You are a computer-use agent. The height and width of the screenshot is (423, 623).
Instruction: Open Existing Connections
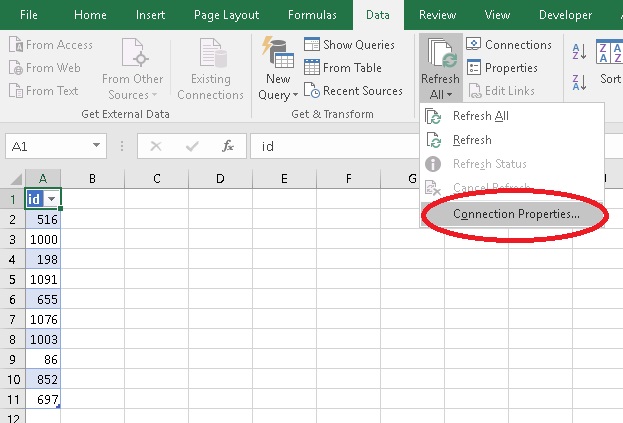tap(210, 70)
